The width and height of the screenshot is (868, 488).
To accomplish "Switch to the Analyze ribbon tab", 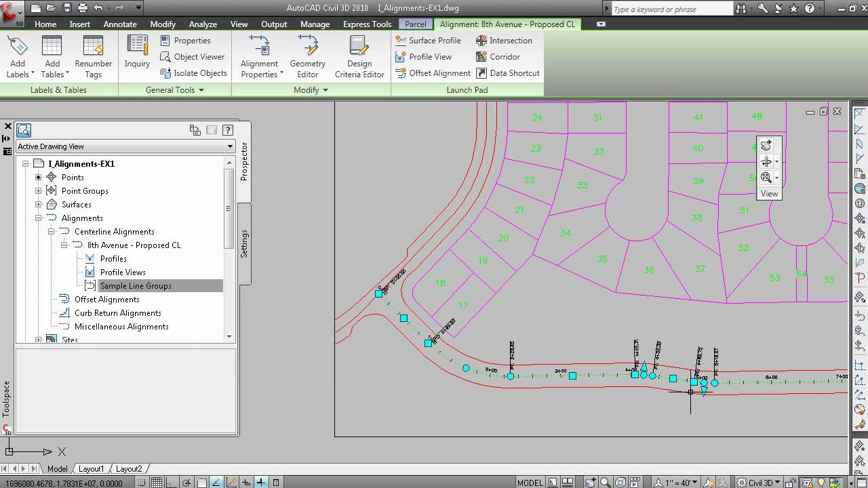I will pos(203,24).
